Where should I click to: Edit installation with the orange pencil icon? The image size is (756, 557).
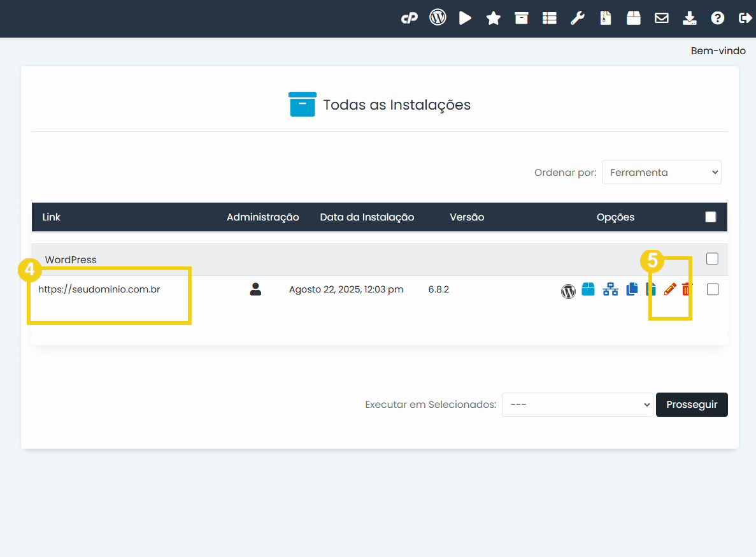coord(669,290)
